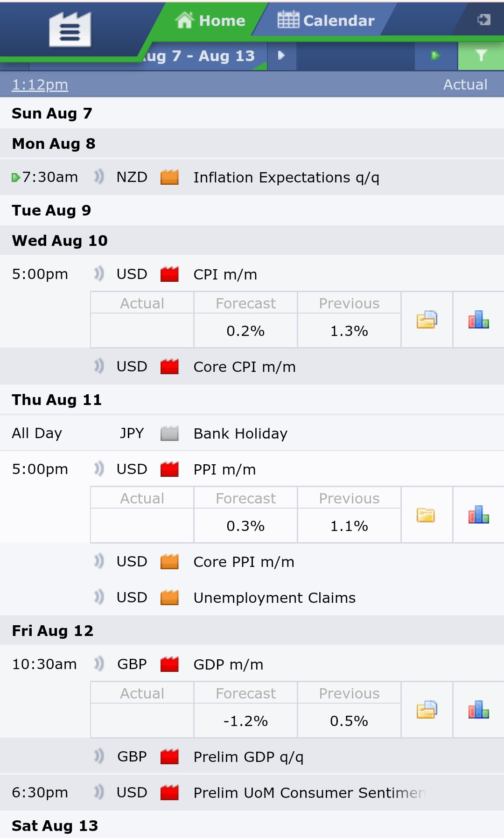The image size is (504, 838).
Task: Expand the Prelim GDP q/q event
Action: coord(248,757)
